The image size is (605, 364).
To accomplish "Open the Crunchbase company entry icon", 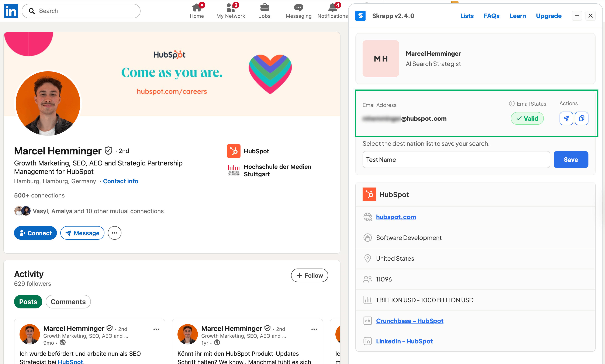I will [x=367, y=320].
